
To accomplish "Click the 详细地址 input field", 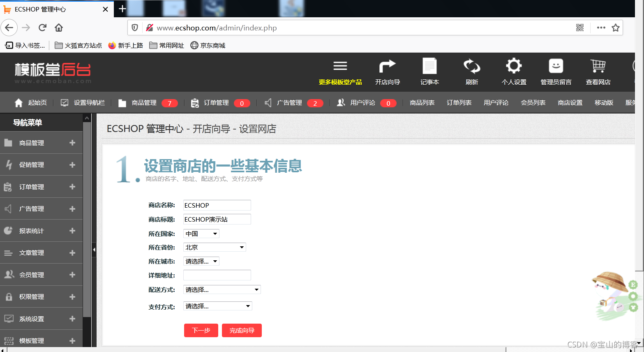I will 217,275.
